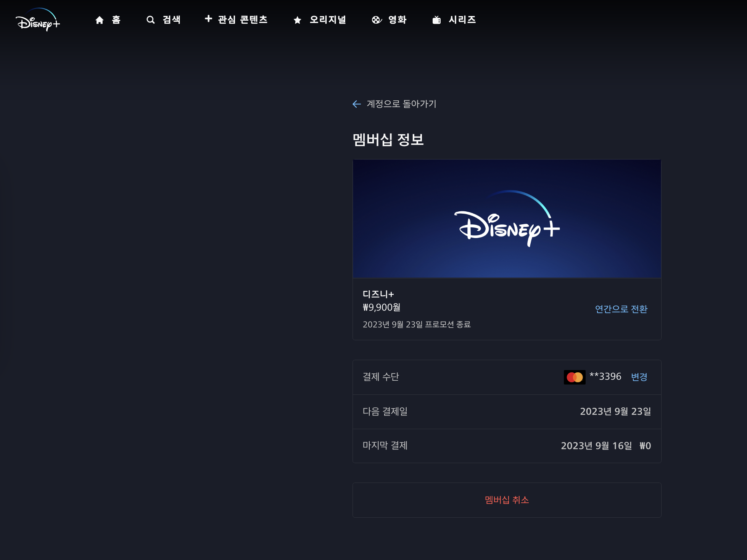This screenshot has width=747, height=560.
Task: Open the 검색 menu item
Action: pyautogui.click(x=171, y=20)
